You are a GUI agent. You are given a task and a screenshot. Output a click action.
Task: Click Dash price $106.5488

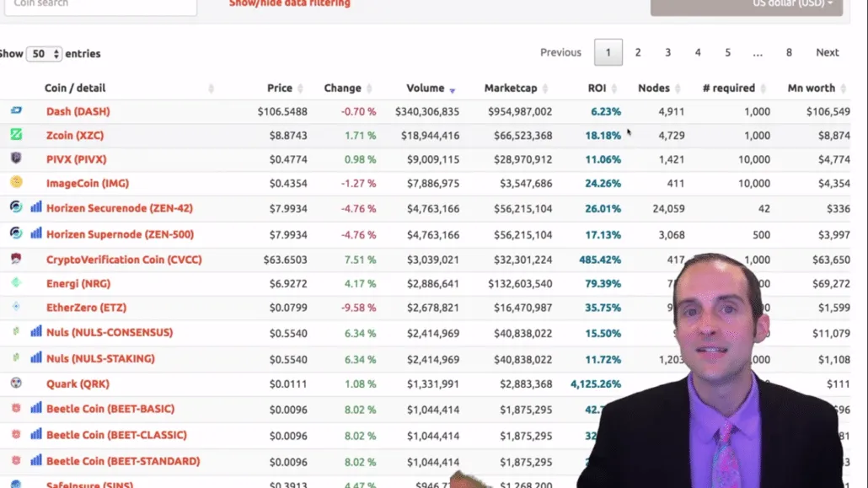click(x=282, y=111)
